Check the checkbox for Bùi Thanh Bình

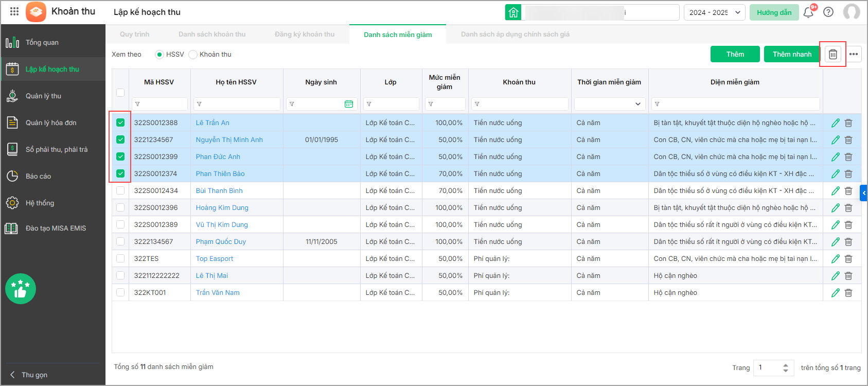click(x=120, y=190)
